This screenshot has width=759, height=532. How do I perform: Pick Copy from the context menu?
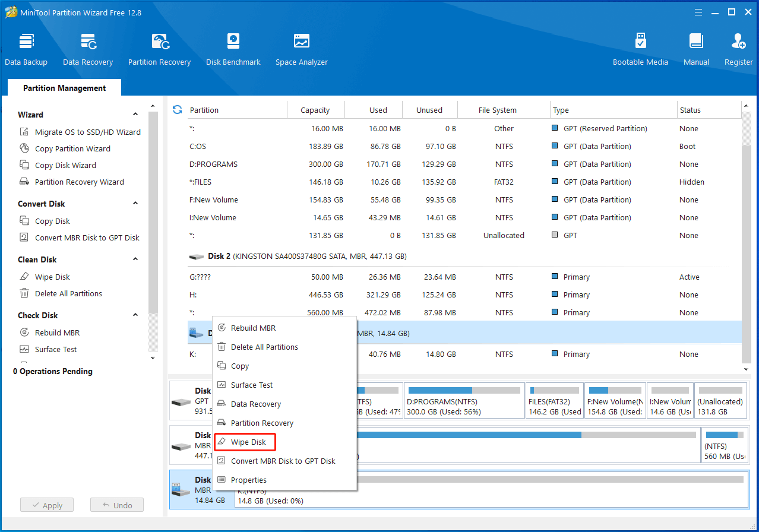click(284, 366)
